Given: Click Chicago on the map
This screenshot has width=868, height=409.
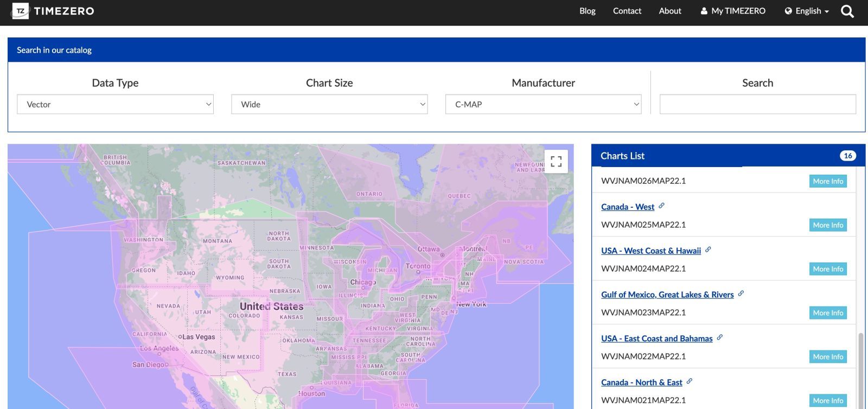Looking at the screenshot, I should [x=363, y=282].
